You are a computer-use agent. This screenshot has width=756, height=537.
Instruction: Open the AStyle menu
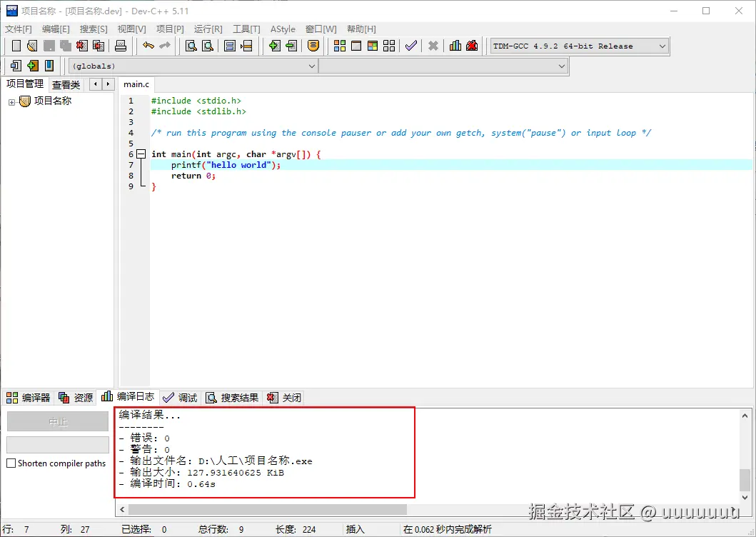click(x=283, y=29)
